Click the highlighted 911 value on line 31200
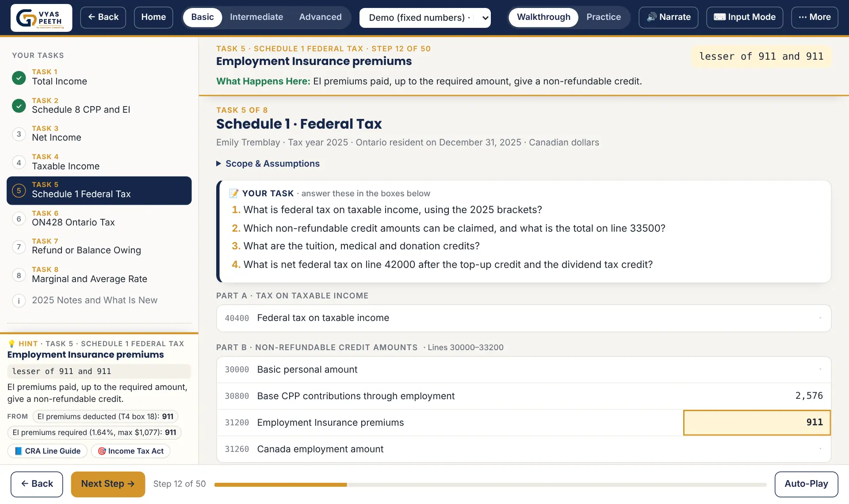The width and height of the screenshot is (849, 504). (757, 423)
